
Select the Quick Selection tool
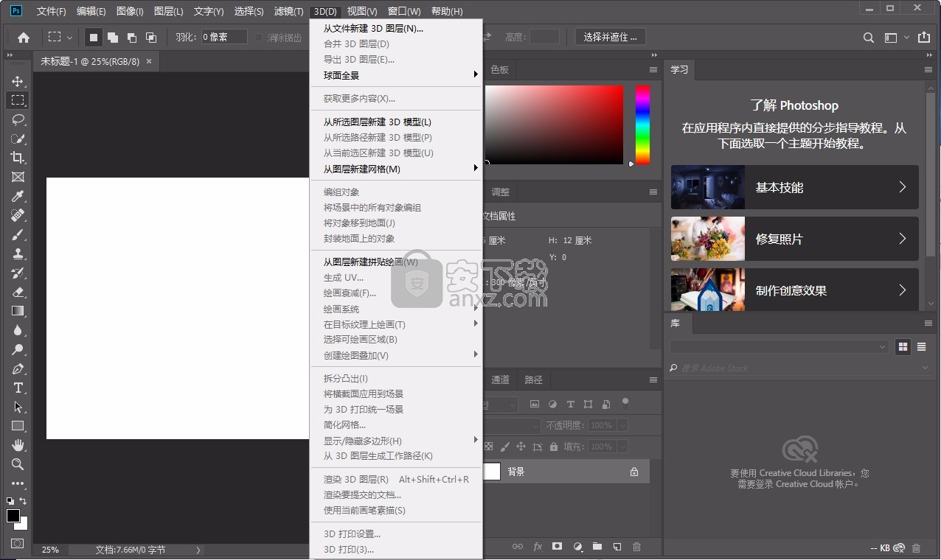tap(18, 139)
